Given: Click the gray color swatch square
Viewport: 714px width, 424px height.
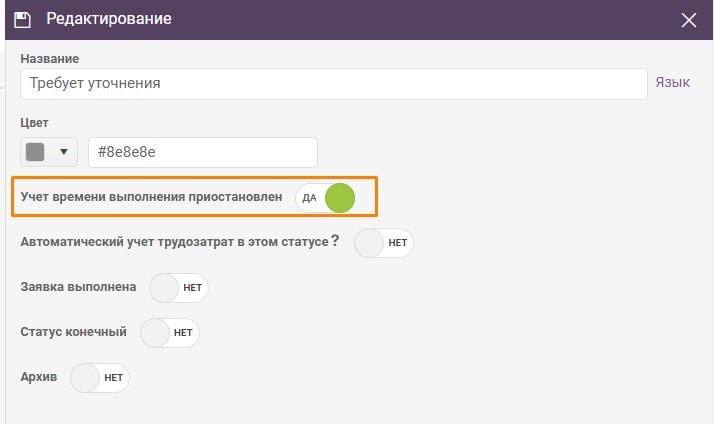Looking at the screenshot, I should click(35, 152).
